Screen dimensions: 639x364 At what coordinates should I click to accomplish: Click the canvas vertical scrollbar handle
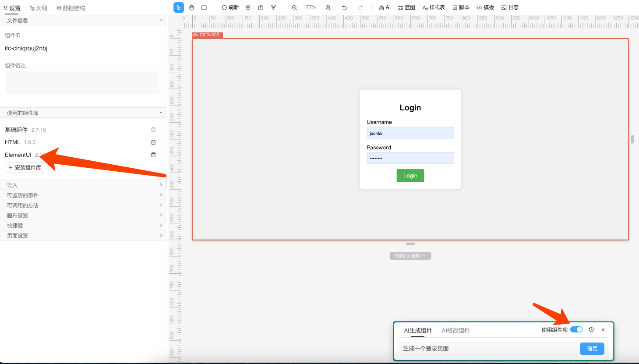coord(632,139)
